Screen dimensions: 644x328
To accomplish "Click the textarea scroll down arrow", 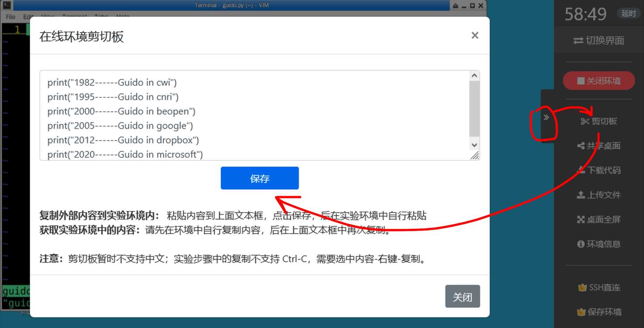I will click(x=475, y=144).
